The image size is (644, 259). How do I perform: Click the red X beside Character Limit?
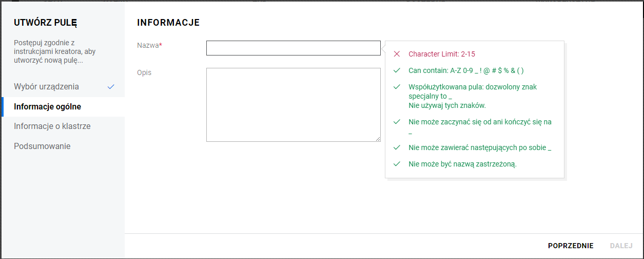tap(397, 54)
